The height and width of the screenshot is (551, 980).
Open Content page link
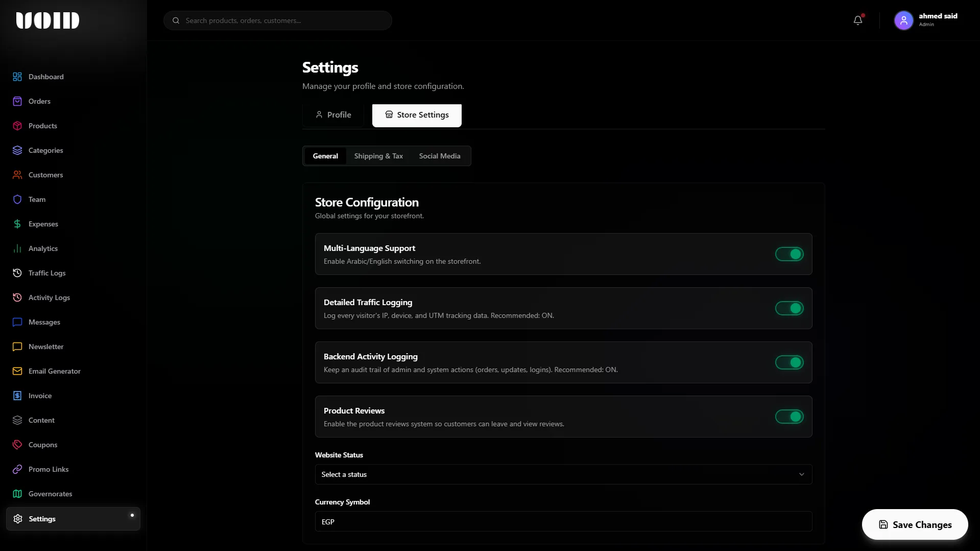(x=73, y=420)
